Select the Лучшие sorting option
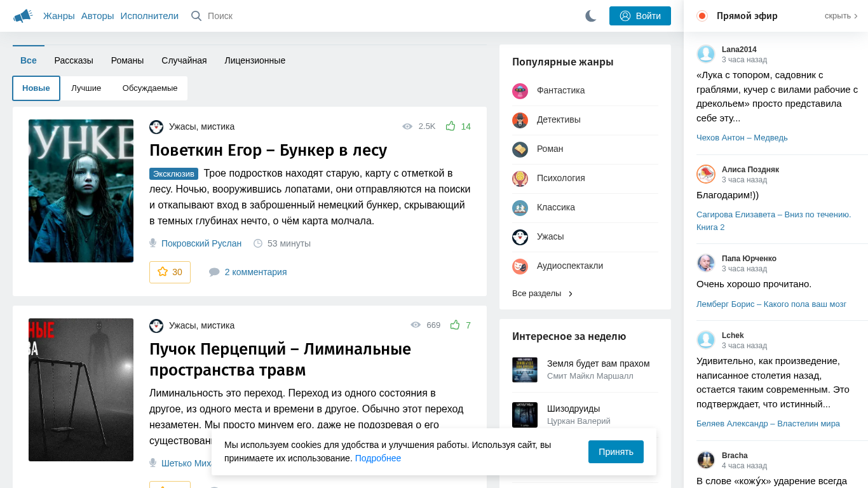 (x=86, y=88)
